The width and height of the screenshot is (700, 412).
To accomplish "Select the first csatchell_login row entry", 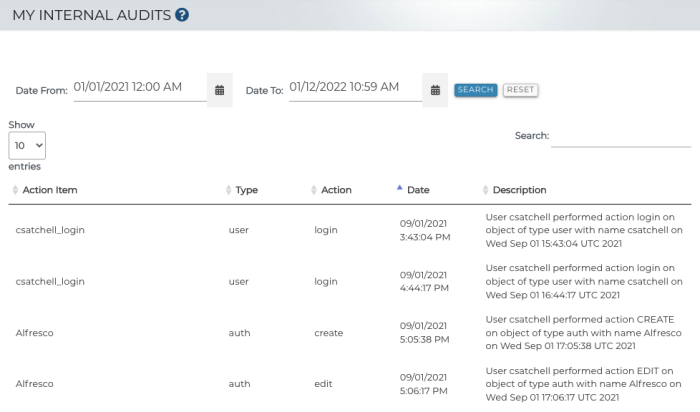I will [x=50, y=230].
